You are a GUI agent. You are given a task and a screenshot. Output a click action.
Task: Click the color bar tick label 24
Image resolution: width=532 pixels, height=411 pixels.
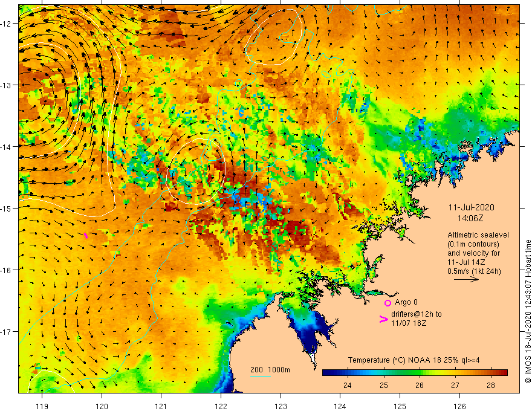click(347, 385)
